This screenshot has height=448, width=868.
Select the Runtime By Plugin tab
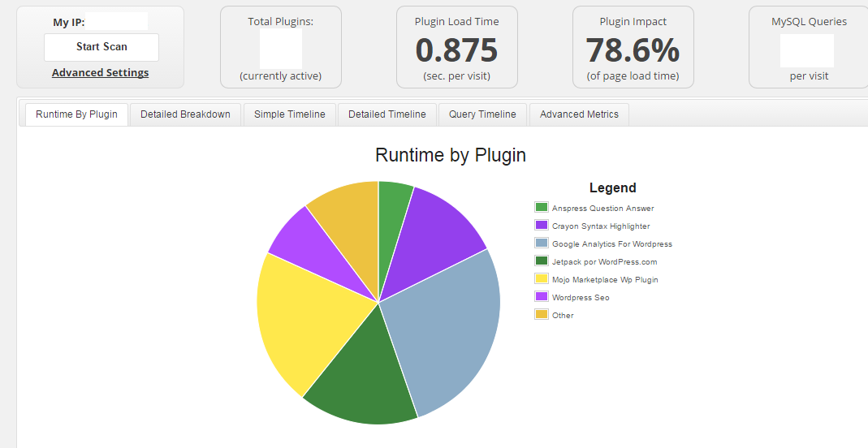tap(76, 114)
